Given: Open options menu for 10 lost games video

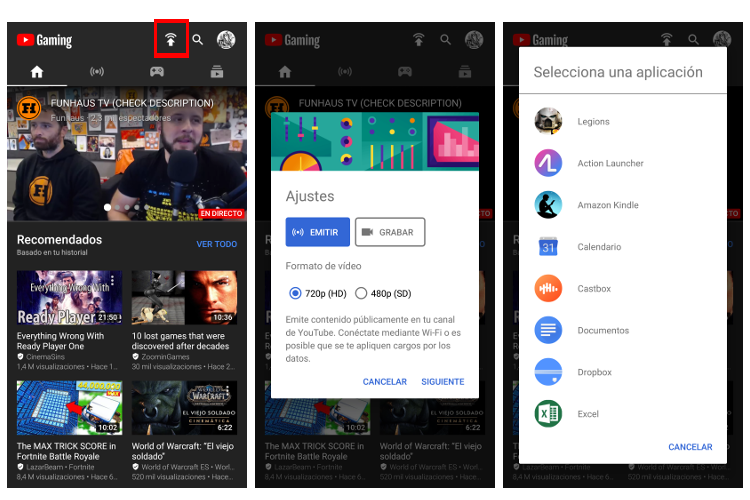Looking at the screenshot, I should point(236,337).
